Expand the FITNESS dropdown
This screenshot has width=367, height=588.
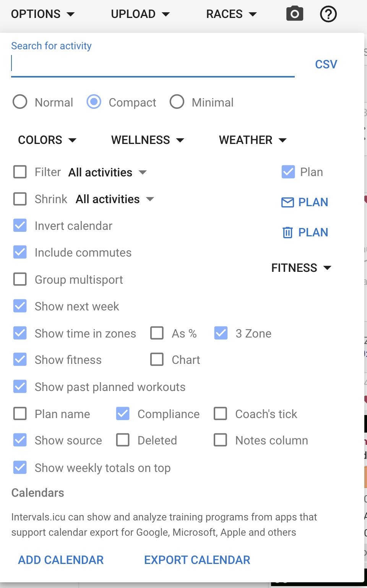[x=301, y=268]
